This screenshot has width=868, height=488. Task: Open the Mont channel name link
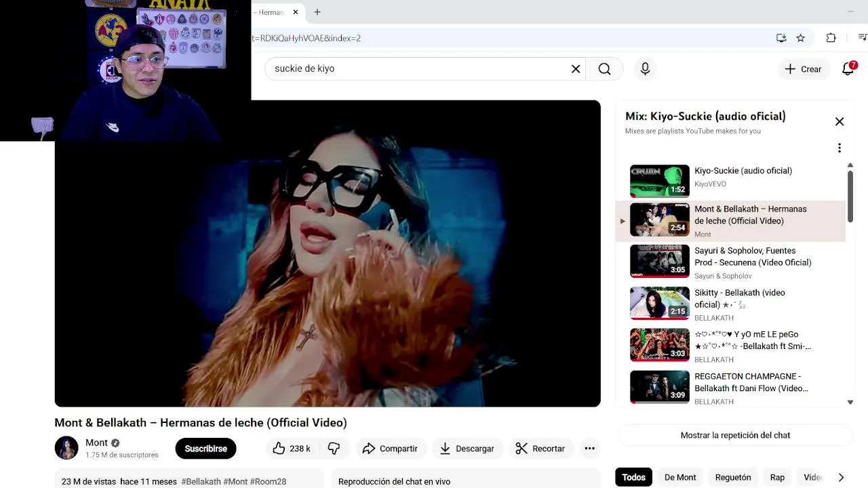point(96,443)
